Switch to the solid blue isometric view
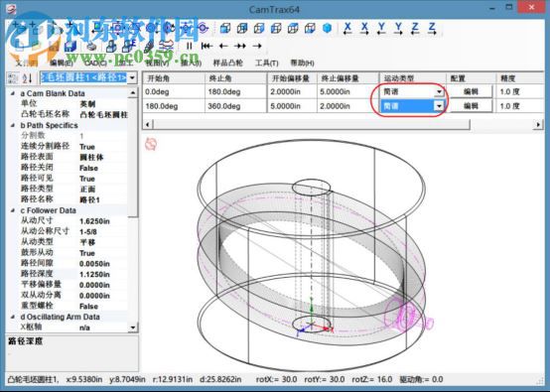This screenshot has height=392, width=550. (x=327, y=28)
